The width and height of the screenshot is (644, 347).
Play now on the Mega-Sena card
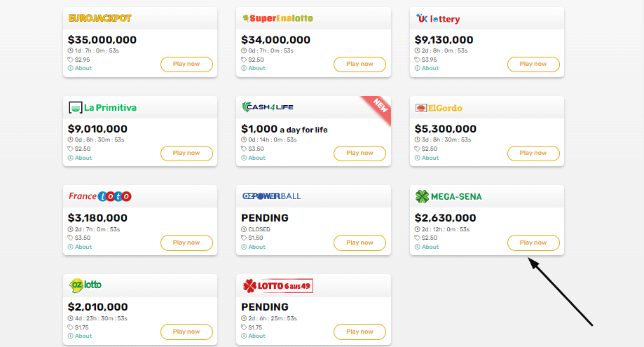click(x=533, y=243)
